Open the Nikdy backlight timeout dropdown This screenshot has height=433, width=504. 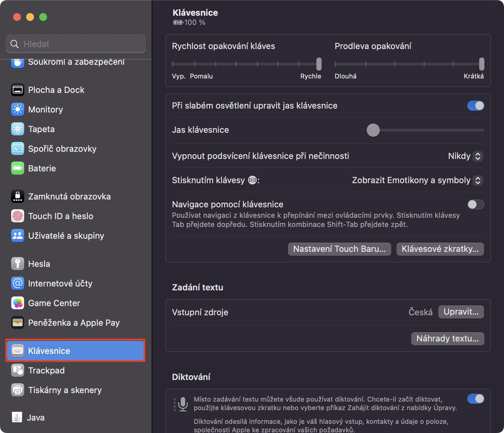[465, 156]
